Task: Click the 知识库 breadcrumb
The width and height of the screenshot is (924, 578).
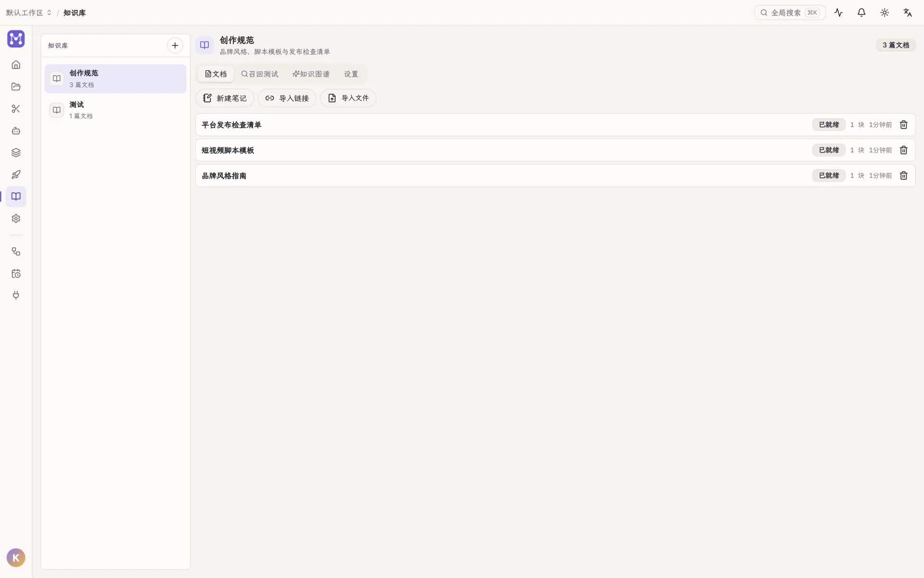Action: coord(75,13)
